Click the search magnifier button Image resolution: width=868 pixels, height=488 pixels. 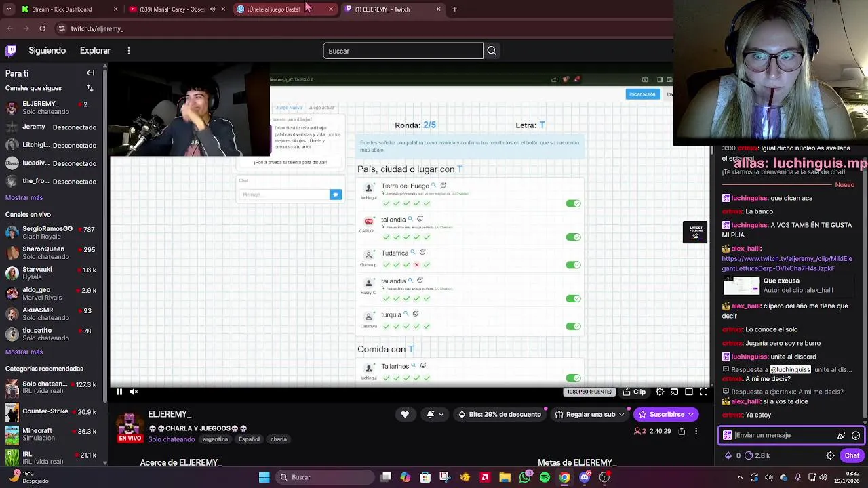492,51
